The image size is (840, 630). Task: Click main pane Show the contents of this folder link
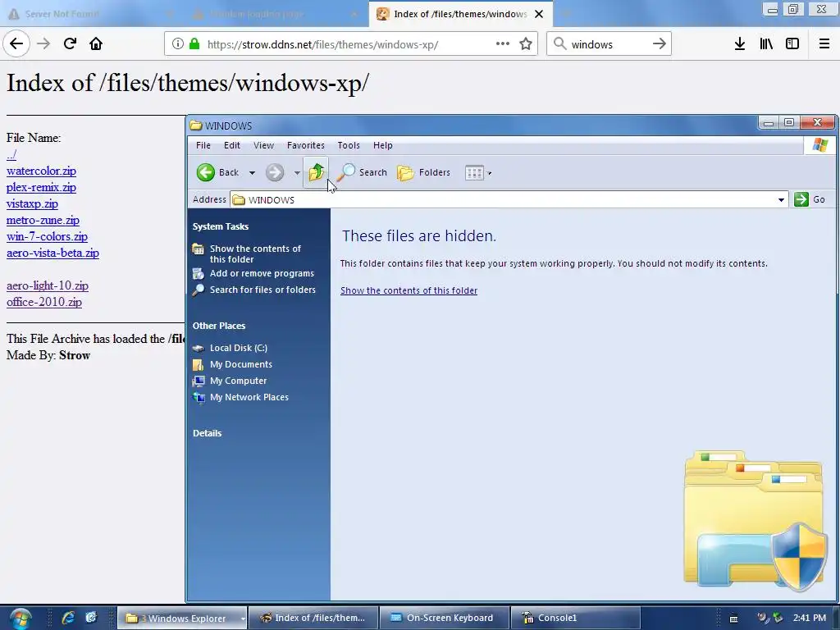coord(409,290)
